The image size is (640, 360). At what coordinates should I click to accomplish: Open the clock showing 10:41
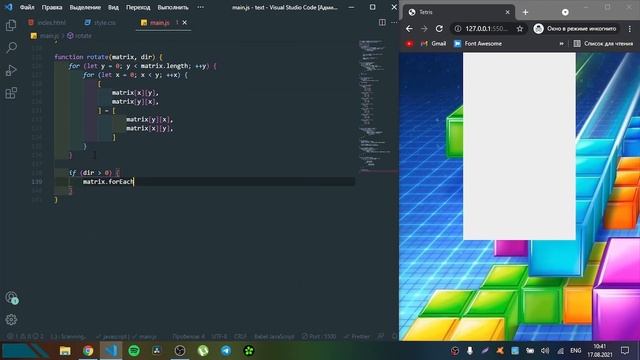(x=600, y=351)
